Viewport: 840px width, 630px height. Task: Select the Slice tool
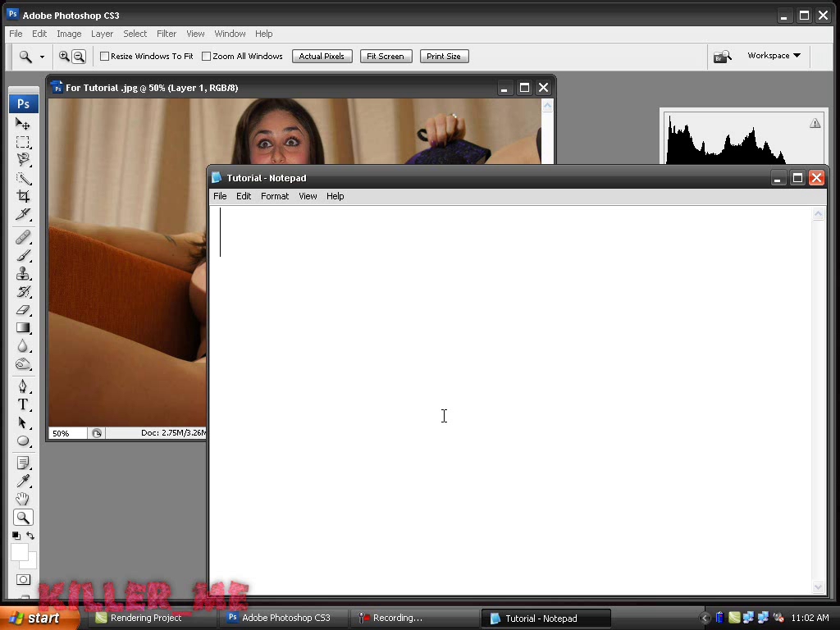click(x=22, y=214)
